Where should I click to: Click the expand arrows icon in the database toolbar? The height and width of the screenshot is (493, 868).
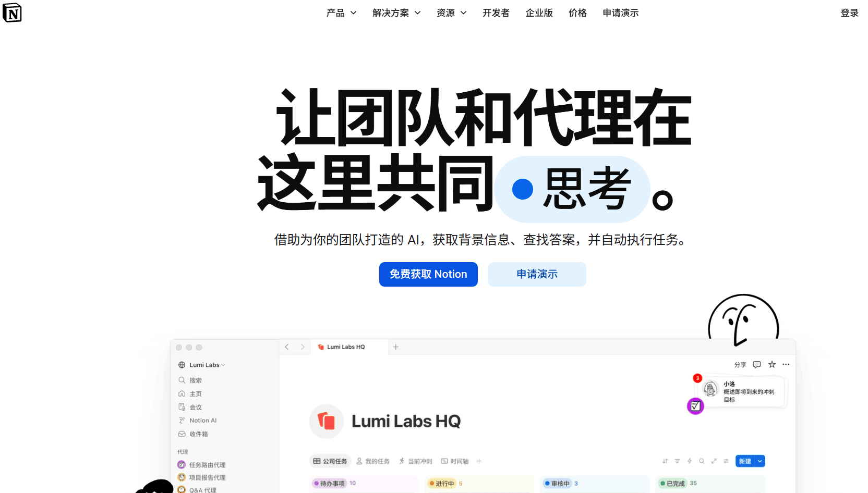pos(714,461)
